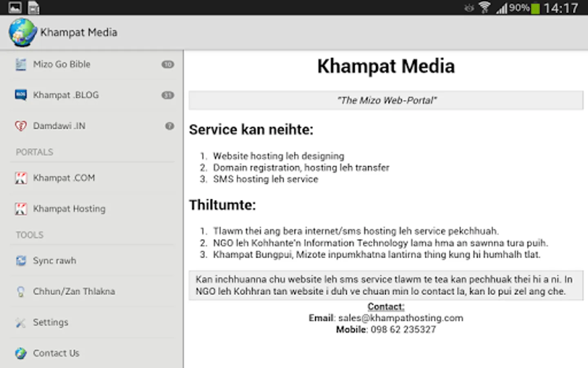588x368 pixels.
Task: Tap the "Thiltumte:" heading
Action: 223,205
